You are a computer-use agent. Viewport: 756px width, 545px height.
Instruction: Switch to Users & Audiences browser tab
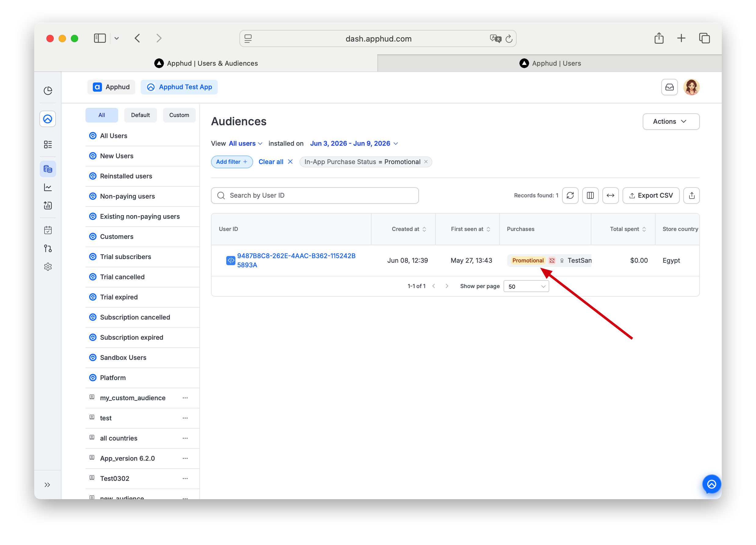[206, 63]
